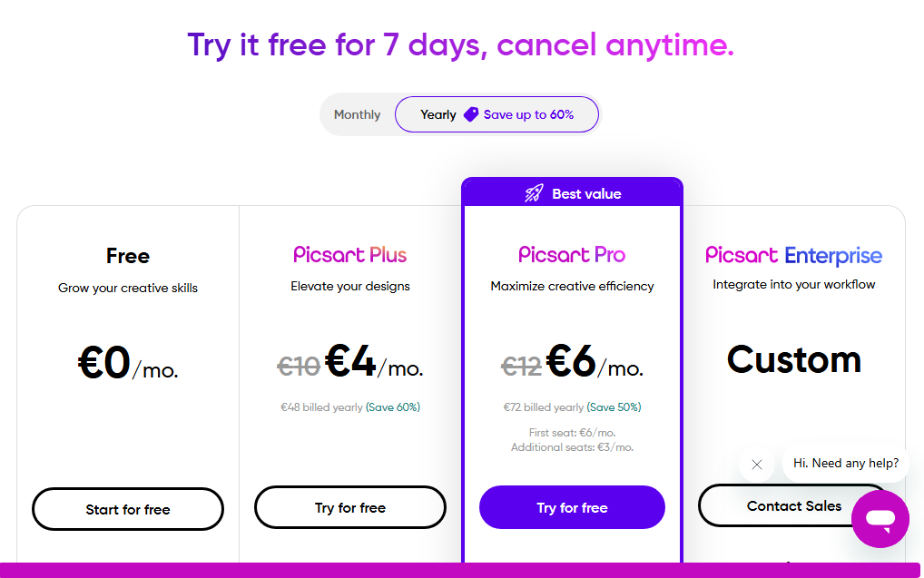Click the Picsart Enterprise plan heading
Screen dimensions: 924x578
[x=794, y=255]
